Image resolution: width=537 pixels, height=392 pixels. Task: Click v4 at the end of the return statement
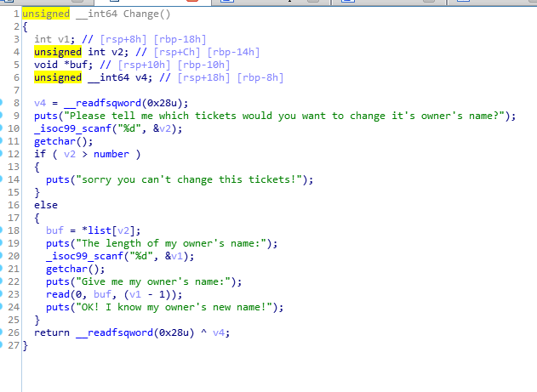[x=219, y=332]
